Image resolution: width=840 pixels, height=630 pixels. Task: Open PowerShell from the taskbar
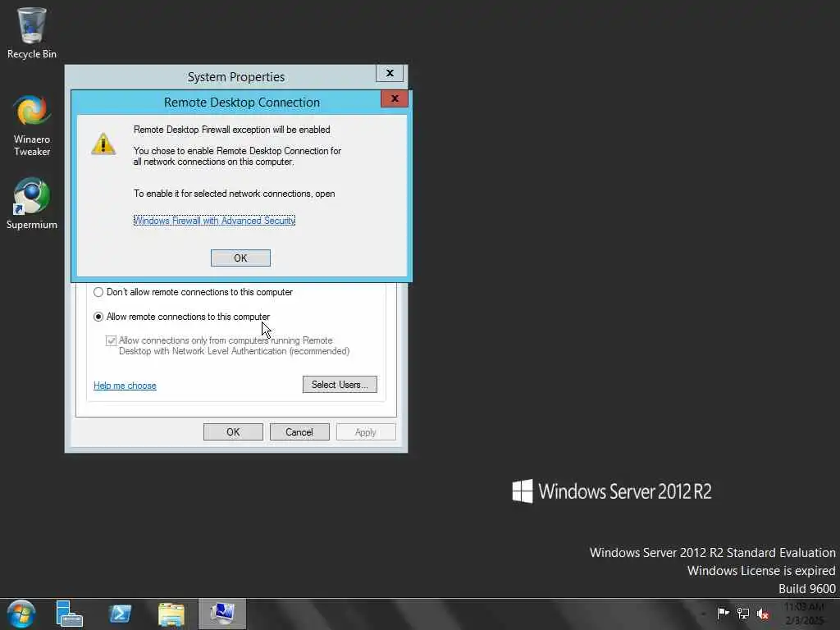click(x=120, y=614)
